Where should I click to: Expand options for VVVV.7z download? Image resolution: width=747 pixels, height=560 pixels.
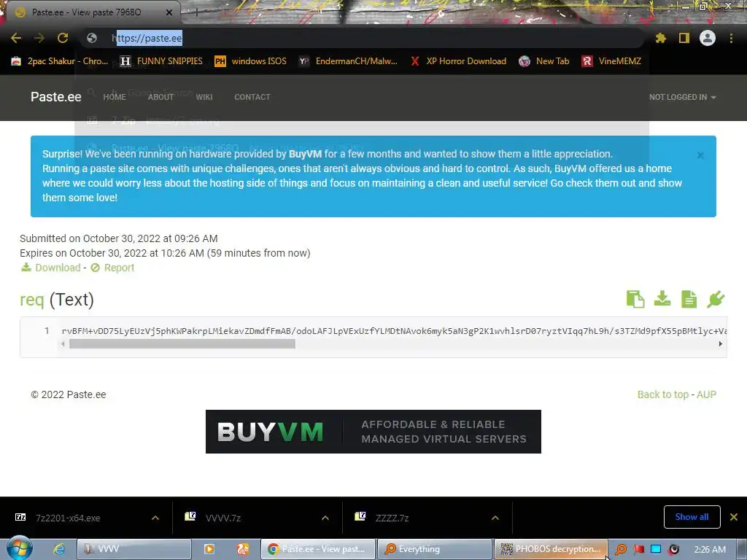[325, 518]
